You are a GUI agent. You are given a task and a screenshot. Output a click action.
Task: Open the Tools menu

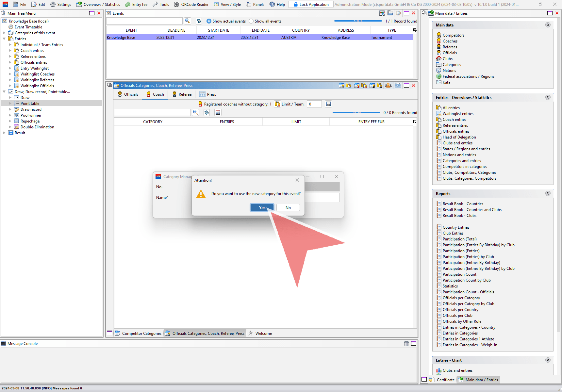coord(161,5)
